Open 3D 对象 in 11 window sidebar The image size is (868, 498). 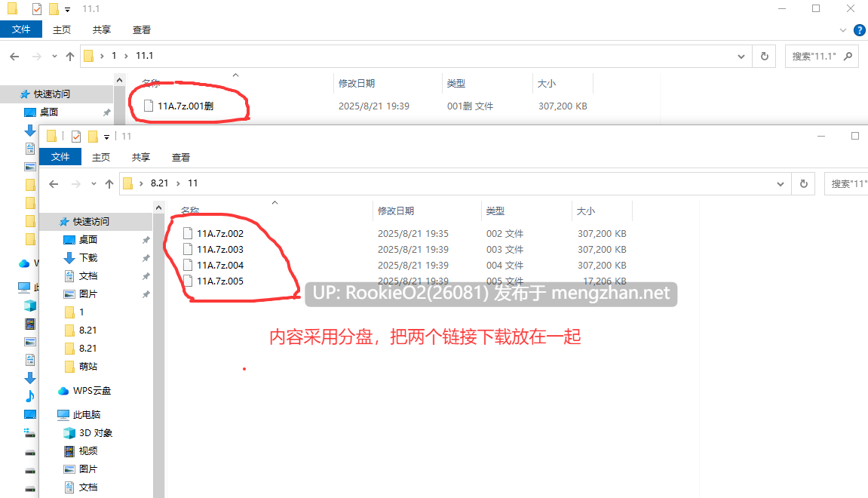(x=96, y=432)
